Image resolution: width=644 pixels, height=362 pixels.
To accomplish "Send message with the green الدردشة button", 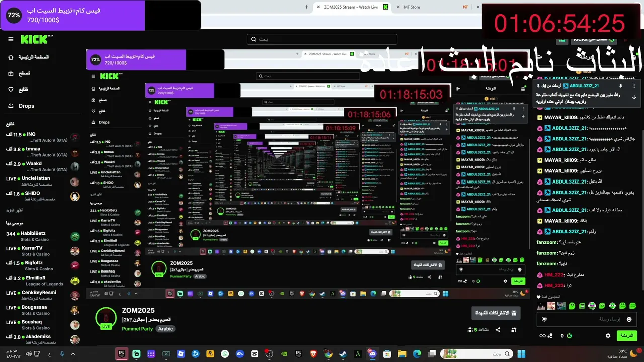I will pos(627,335).
